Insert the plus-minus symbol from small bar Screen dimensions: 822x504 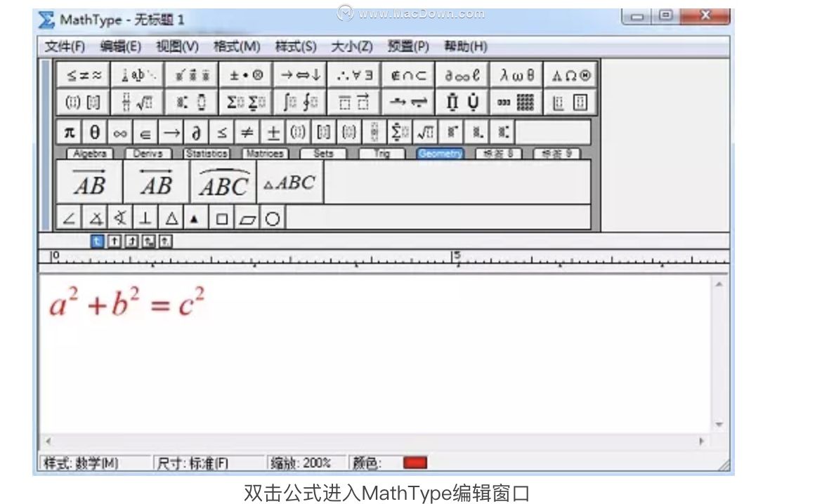[x=273, y=133]
